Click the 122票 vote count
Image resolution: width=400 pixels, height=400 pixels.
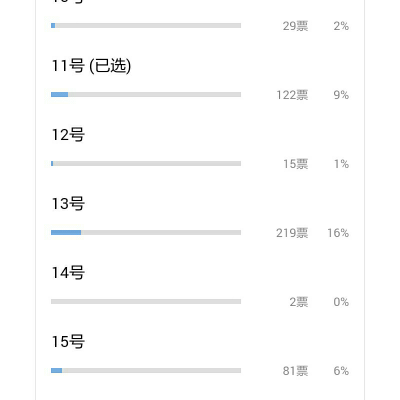(292, 95)
